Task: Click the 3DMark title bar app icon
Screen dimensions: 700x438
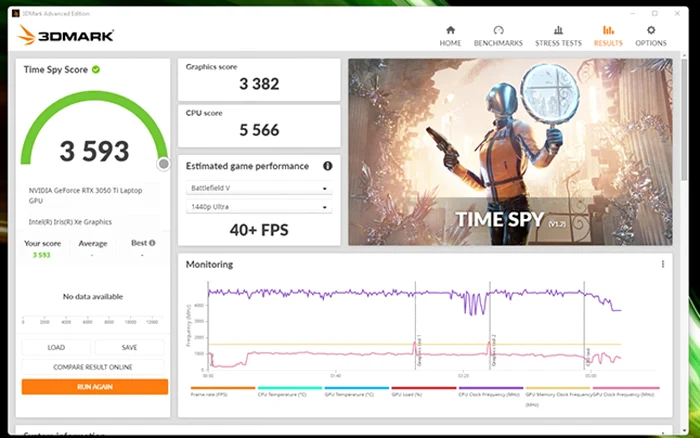Action: pos(16,13)
